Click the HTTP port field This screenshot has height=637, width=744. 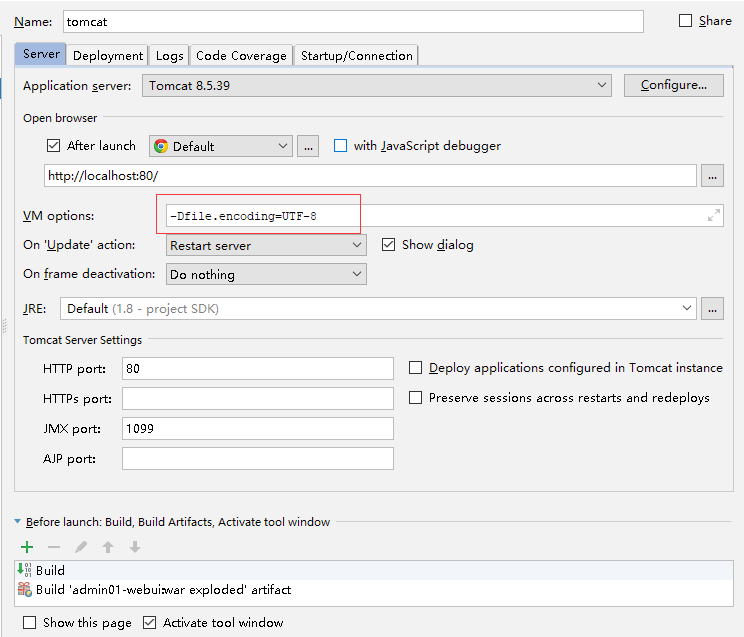coord(258,368)
